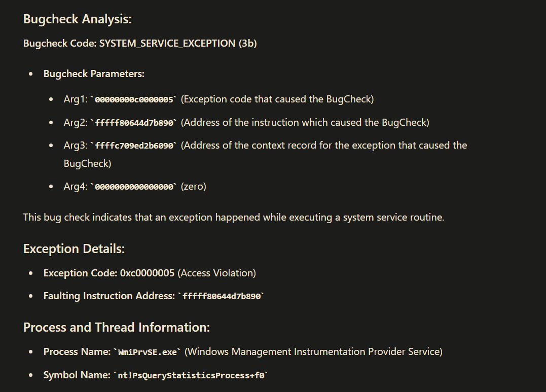This screenshot has height=392, width=546.
Task: Click the sentence about system service routine
Action: click(x=234, y=218)
